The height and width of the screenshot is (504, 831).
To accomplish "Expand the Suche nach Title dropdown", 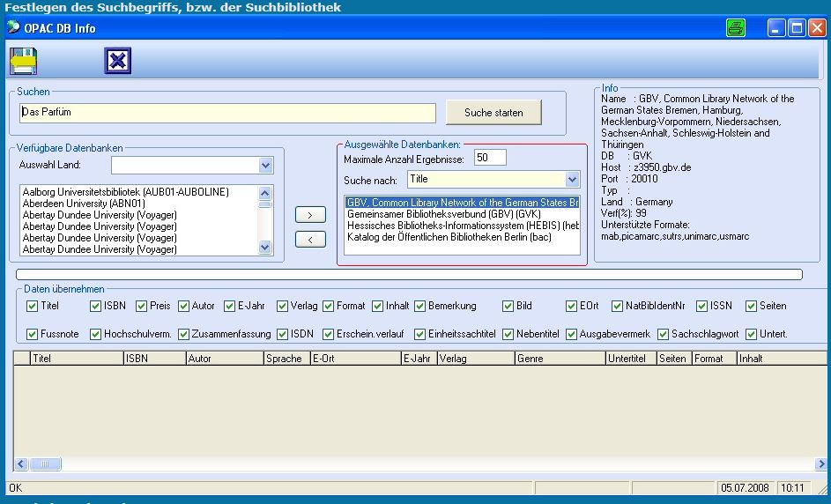I will tap(573, 180).
